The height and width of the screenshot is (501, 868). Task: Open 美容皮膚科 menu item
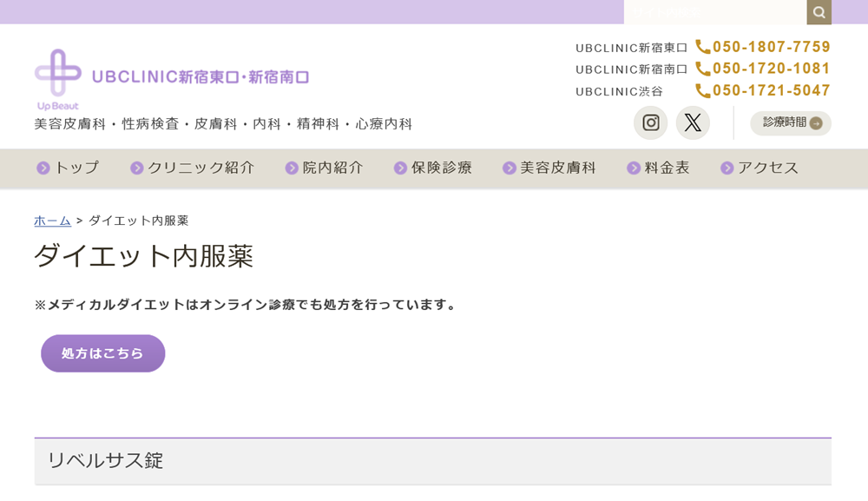coord(549,168)
